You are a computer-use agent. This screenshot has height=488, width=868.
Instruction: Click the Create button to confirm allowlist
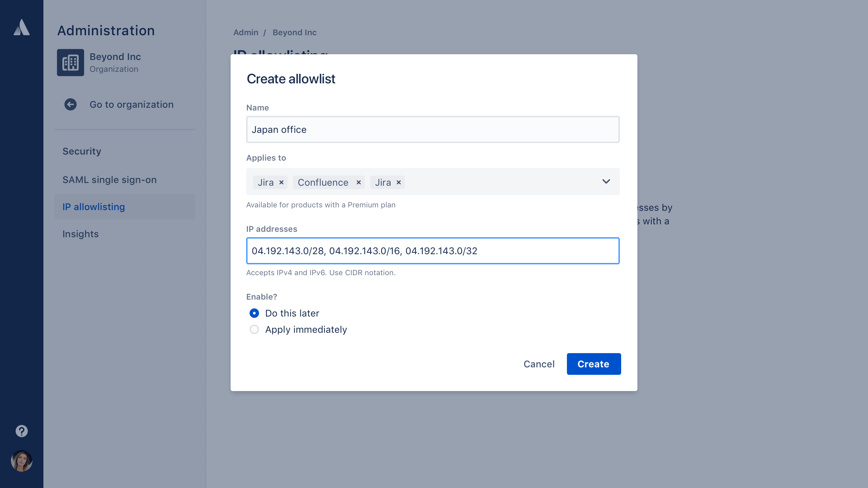[593, 364]
